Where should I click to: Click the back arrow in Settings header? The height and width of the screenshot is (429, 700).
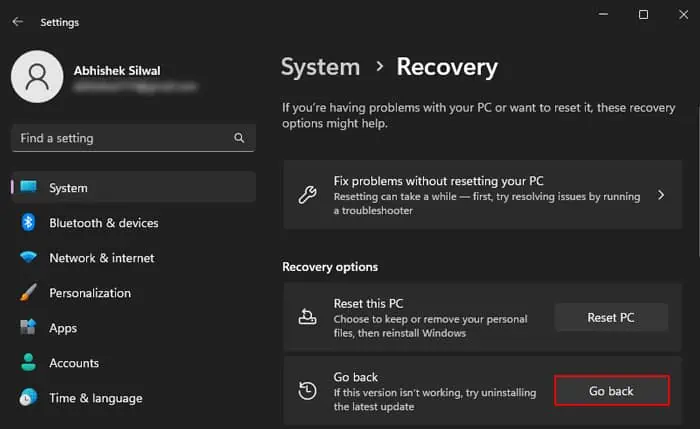pyautogui.click(x=18, y=22)
